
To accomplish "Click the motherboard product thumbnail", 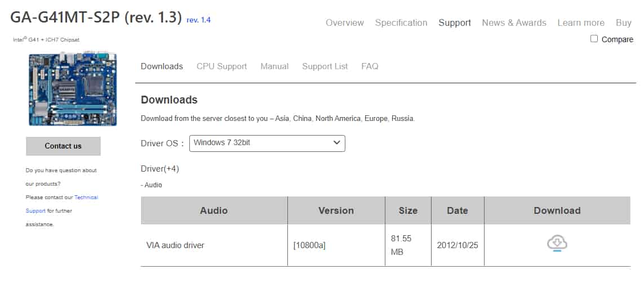I will (73, 88).
